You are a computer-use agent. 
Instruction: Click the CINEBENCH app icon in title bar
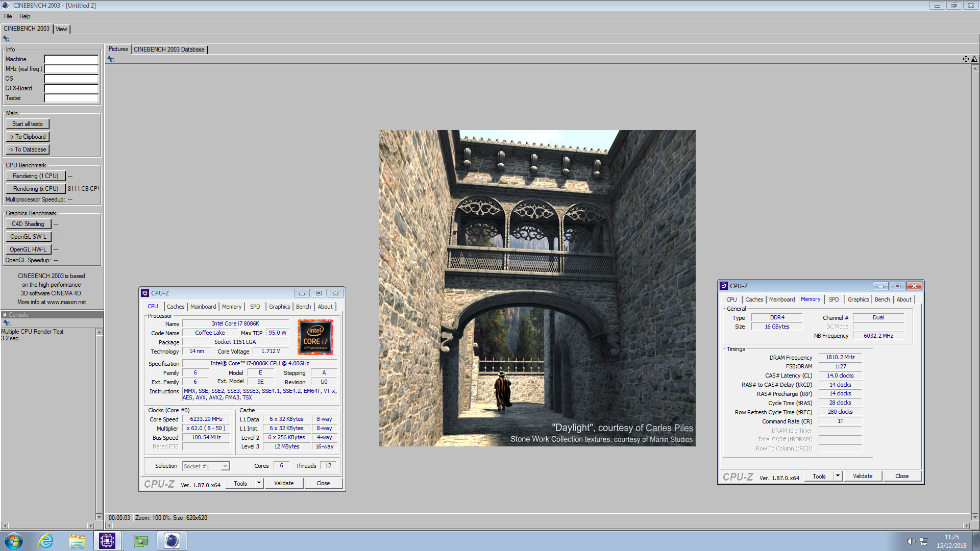(6, 5)
